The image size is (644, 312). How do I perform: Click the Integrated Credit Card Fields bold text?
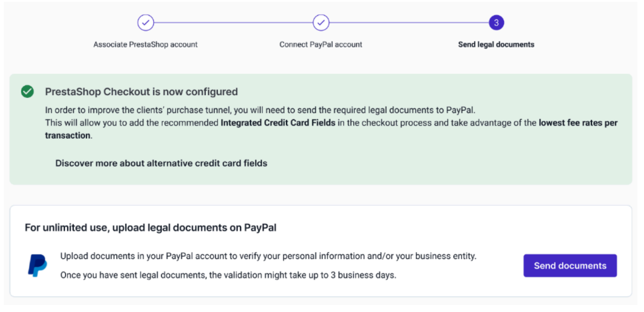pyautogui.click(x=278, y=123)
